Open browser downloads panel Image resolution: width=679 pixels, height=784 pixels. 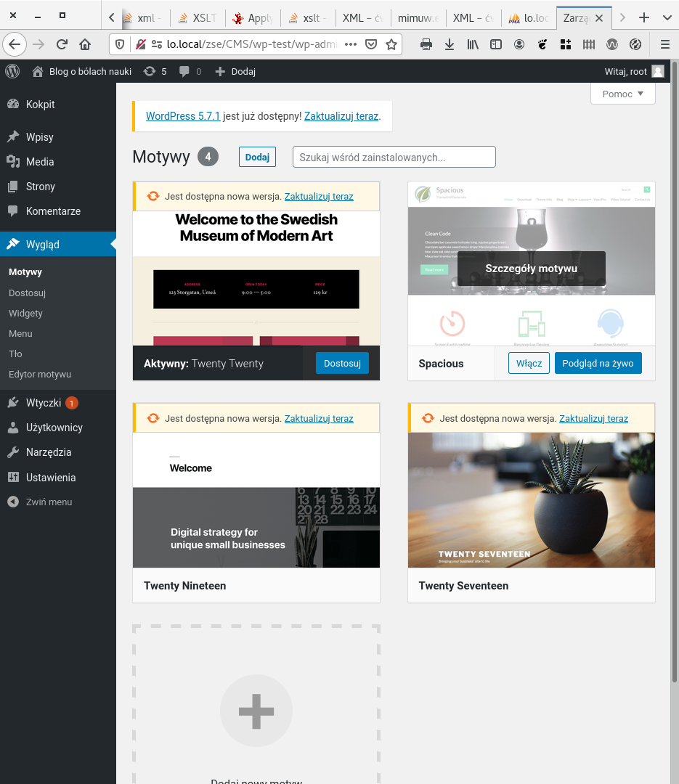click(450, 44)
